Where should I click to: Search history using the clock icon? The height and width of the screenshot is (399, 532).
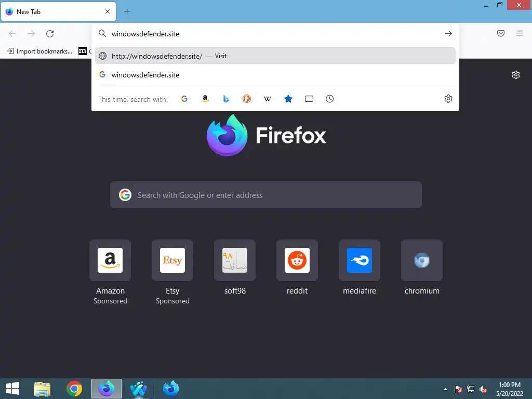330,99
